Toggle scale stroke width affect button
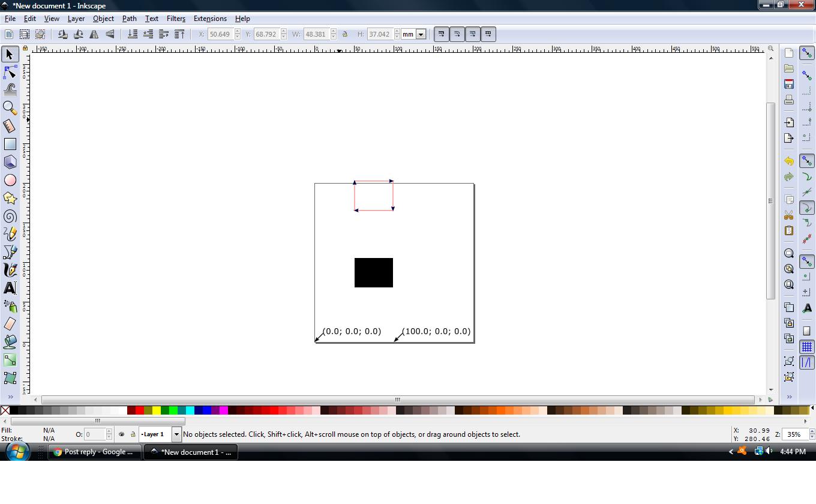Screen dimensions: 816x504 [441, 34]
